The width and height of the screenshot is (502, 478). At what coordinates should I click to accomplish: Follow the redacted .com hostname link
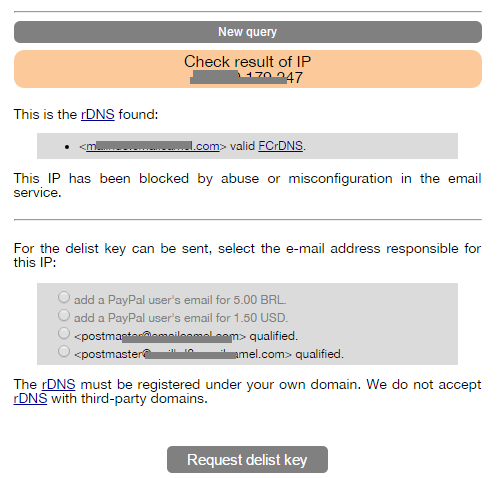pyautogui.click(x=153, y=146)
